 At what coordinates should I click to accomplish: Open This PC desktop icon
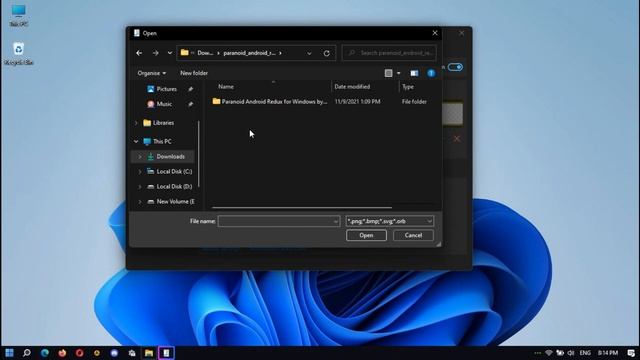coord(18,16)
